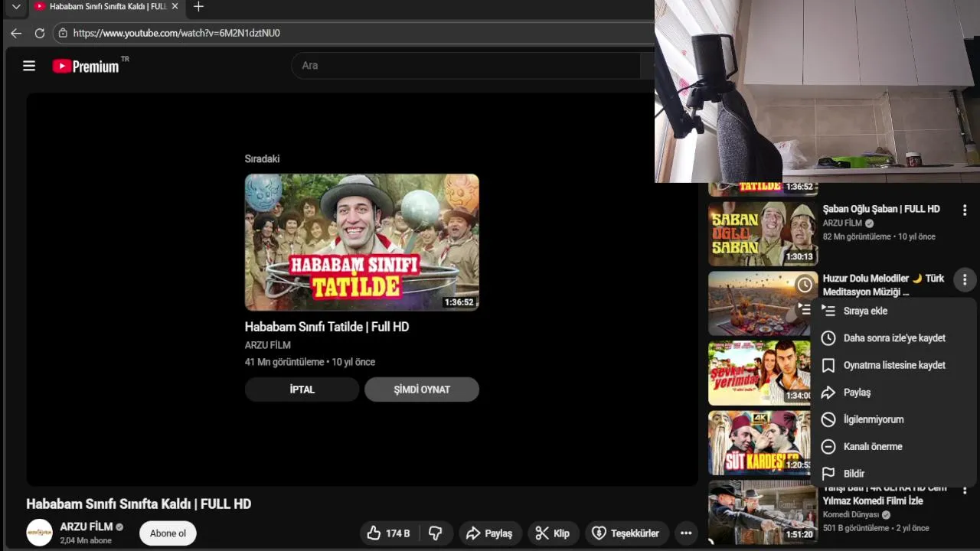Open site information icon in address bar
Image resolution: width=980 pixels, height=551 pixels.
click(x=63, y=33)
